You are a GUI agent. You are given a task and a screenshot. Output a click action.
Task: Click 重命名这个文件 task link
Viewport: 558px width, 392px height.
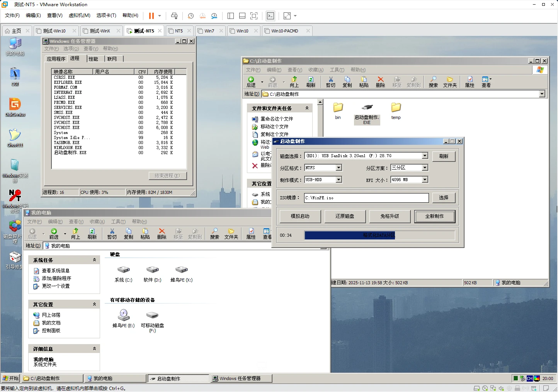pyautogui.click(x=277, y=119)
